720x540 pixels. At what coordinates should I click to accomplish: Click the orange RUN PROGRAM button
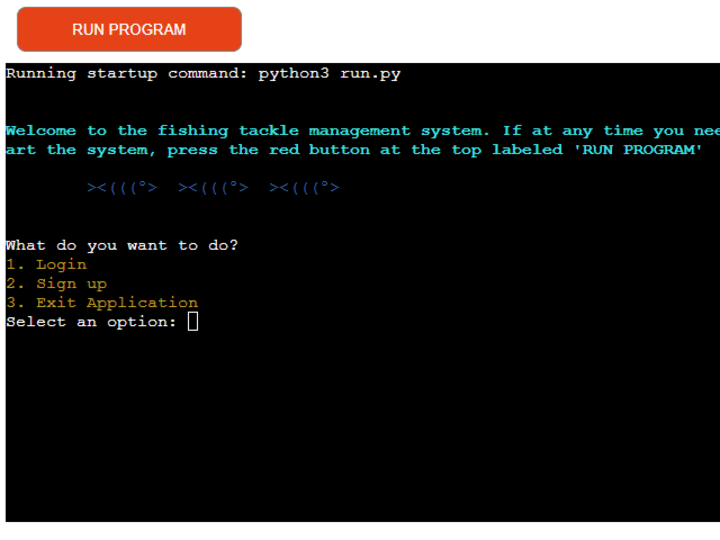[x=129, y=29]
